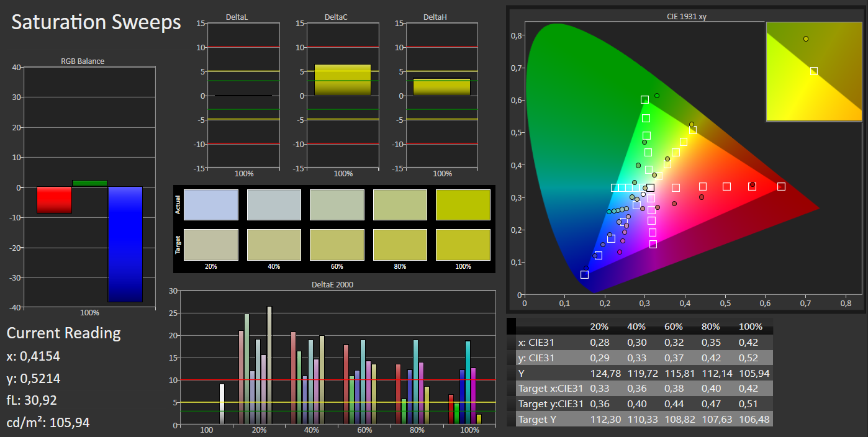Select the 20% column header in data table
This screenshot has width=868, height=437.
point(599,327)
